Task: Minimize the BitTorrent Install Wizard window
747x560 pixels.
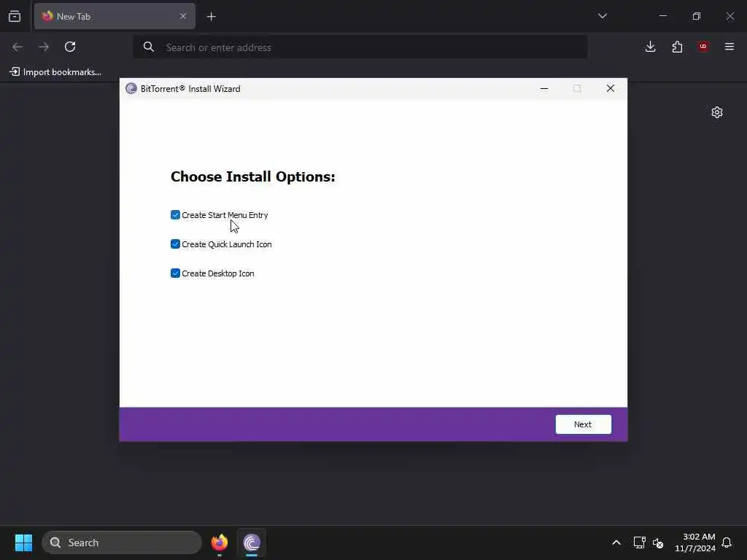Action: pos(544,88)
